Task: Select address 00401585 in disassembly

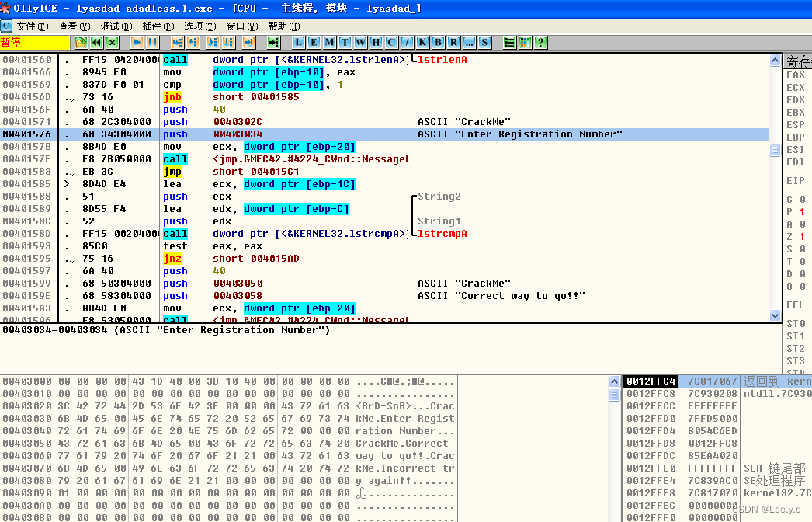Action: pyautogui.click(x=27, y=184)
